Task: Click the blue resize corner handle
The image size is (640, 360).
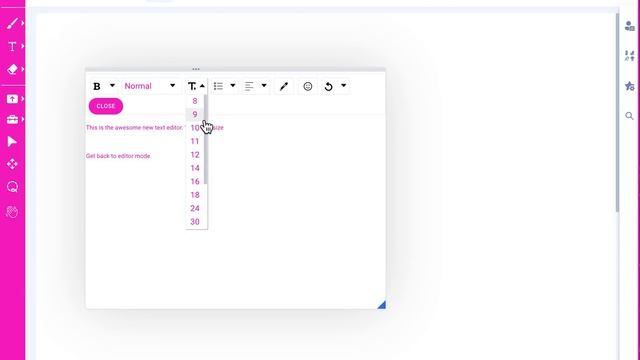Action: pyautogui.click(x=382, y=304)
